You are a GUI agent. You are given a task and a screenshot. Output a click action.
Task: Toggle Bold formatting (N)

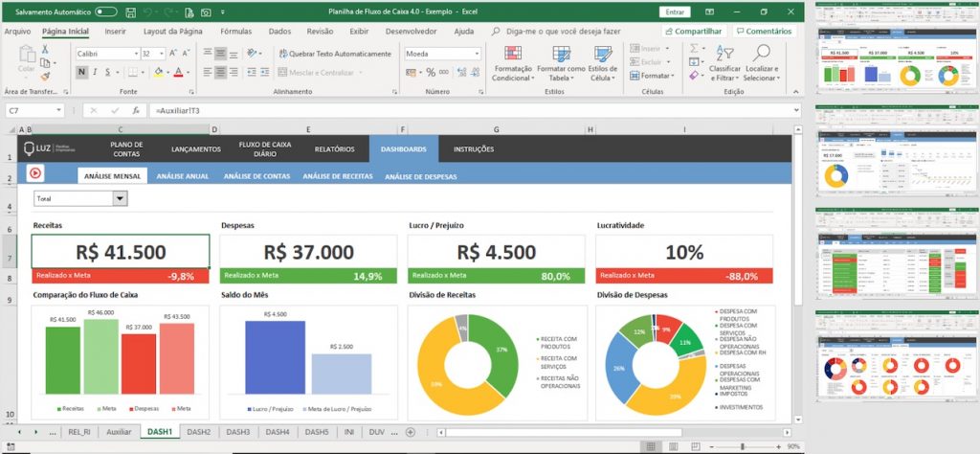82,72
